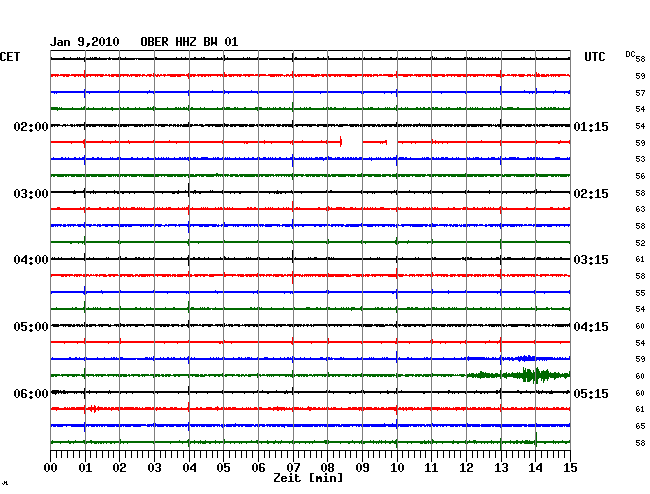The image size is (650, 494).
Task: Click minute label 07 on time axis
Action: (293, 468)
